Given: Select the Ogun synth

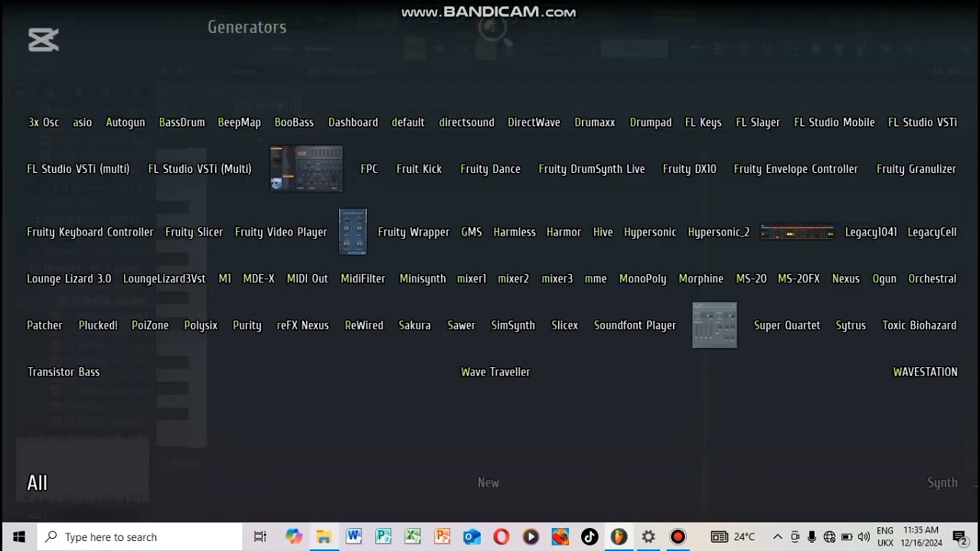Looking at the screenshot, I should [x=884, y=279].
